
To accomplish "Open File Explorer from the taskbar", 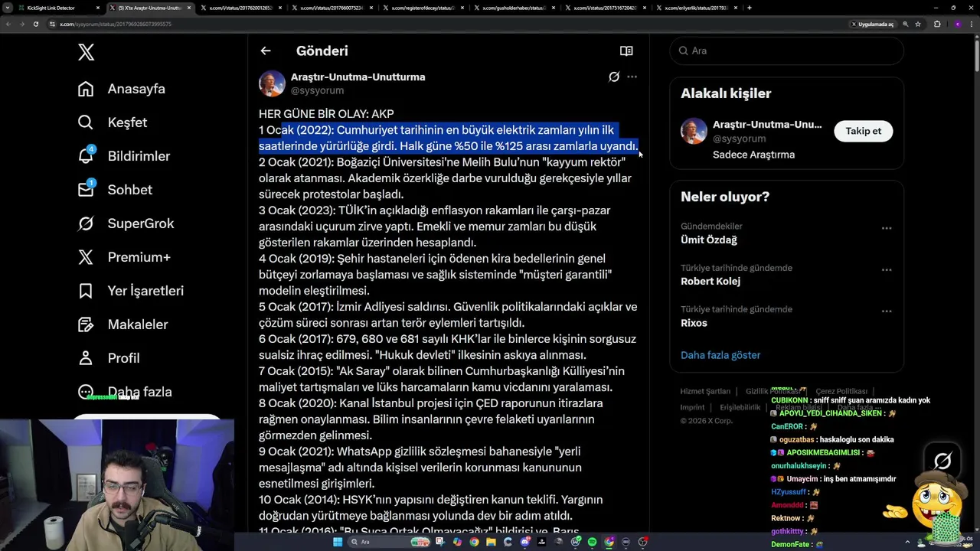I will [x=491, y=542].
